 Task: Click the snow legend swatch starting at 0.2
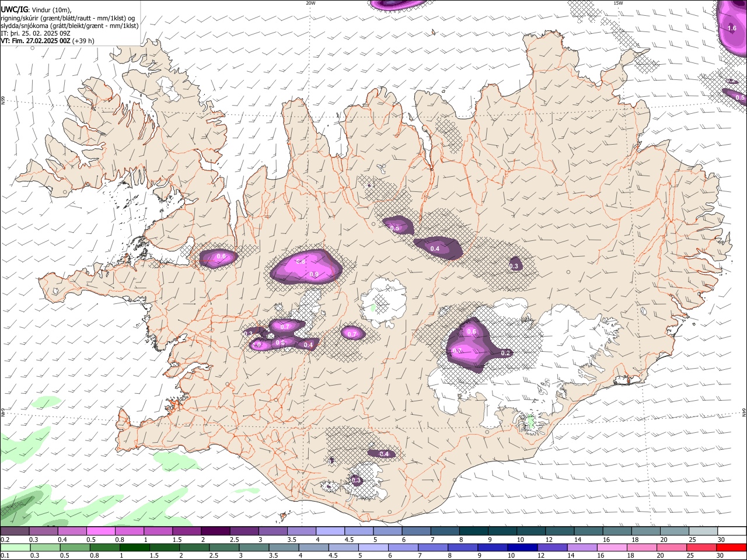15,531
